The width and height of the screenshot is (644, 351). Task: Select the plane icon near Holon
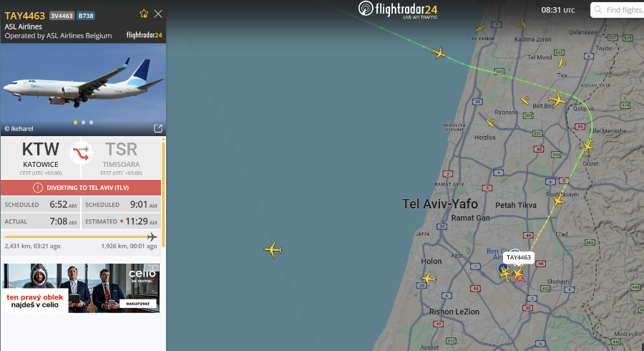pos(429,279)
